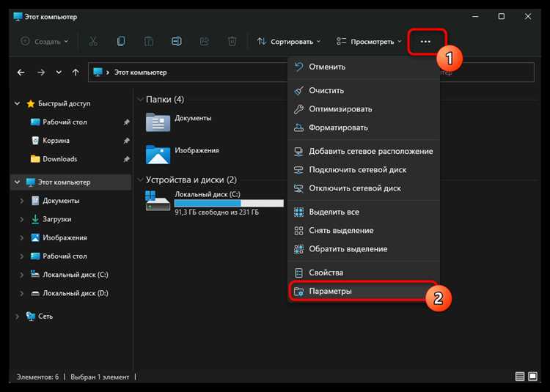Click the Paste clipboard icon
The width and height of the screenshot is (550, 392).
[x=149, y=41]
